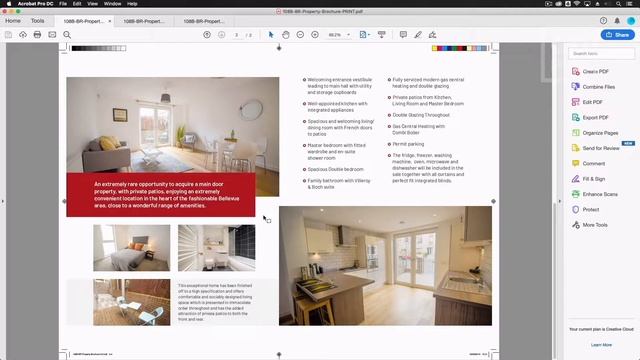Click the current page number field

coord(236,35)
